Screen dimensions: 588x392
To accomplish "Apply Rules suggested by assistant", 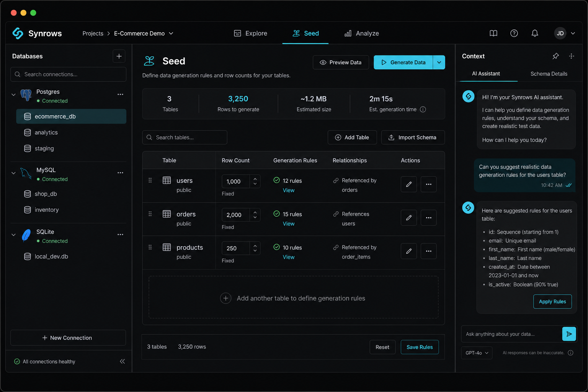I will (552, 302).
